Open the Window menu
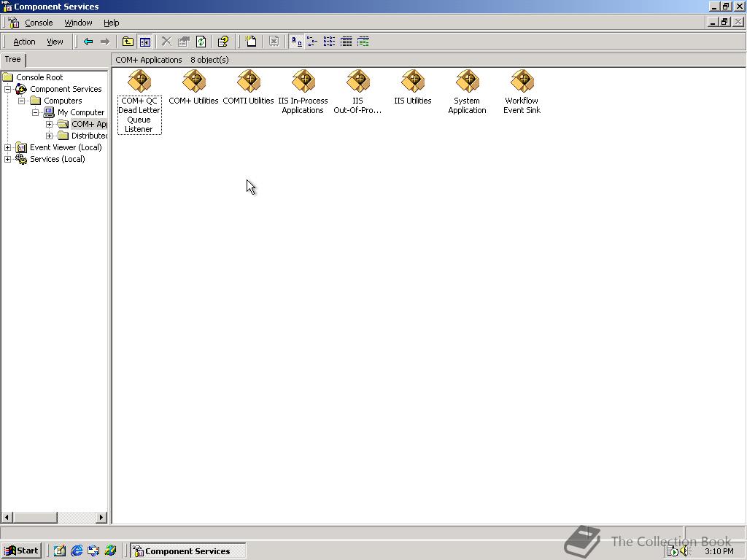Screen dimensions: 747x560 78,23
